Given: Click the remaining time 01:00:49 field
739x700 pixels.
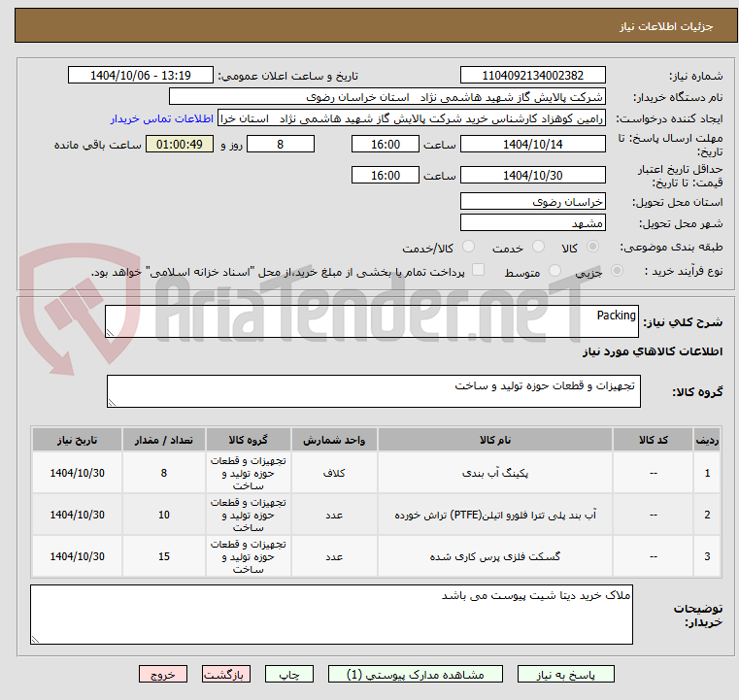Looking at the screenshot, I should (180, 144).
